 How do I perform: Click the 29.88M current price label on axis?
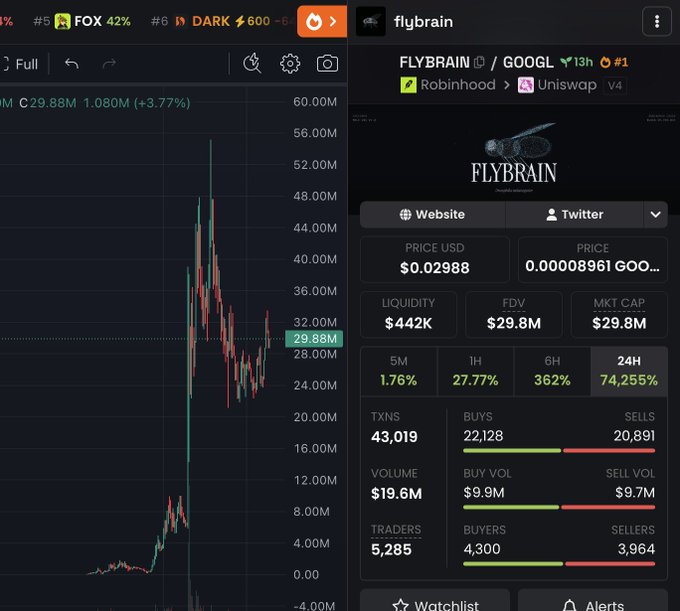coord(314,339)
